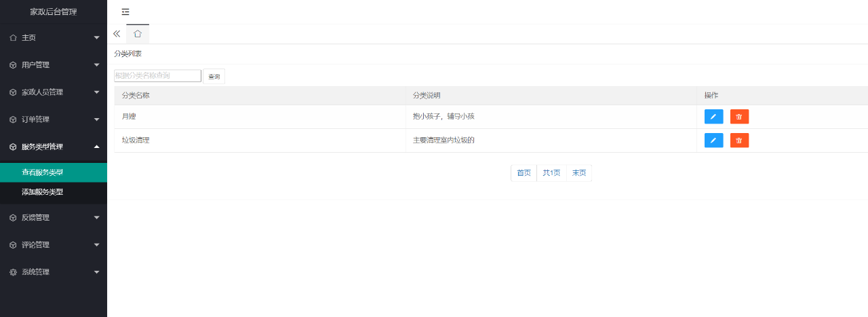Click the 月嫂 category name cell
Viewport: 868px width, 317px height.
pyautogui.click(x=260, y=117)
